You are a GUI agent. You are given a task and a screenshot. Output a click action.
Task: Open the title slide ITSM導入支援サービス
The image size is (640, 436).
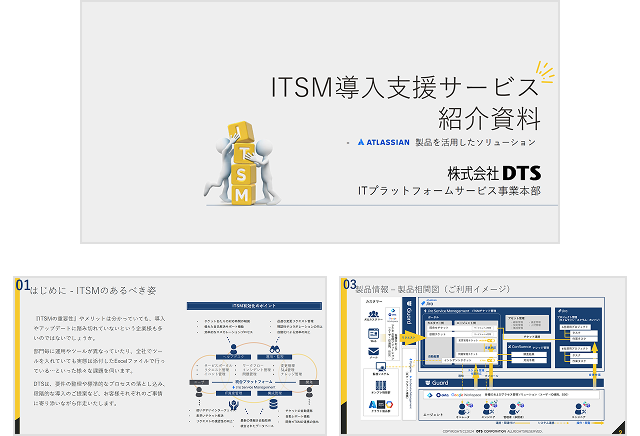(320, 122)
